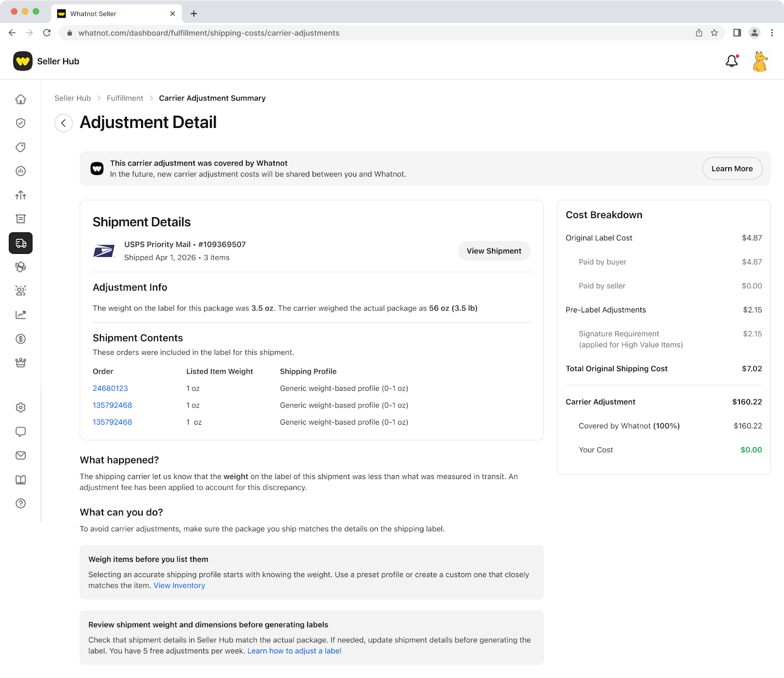Open the user profile avatar
This screenshot has height=678, width=784.
(x=759, y=62)
